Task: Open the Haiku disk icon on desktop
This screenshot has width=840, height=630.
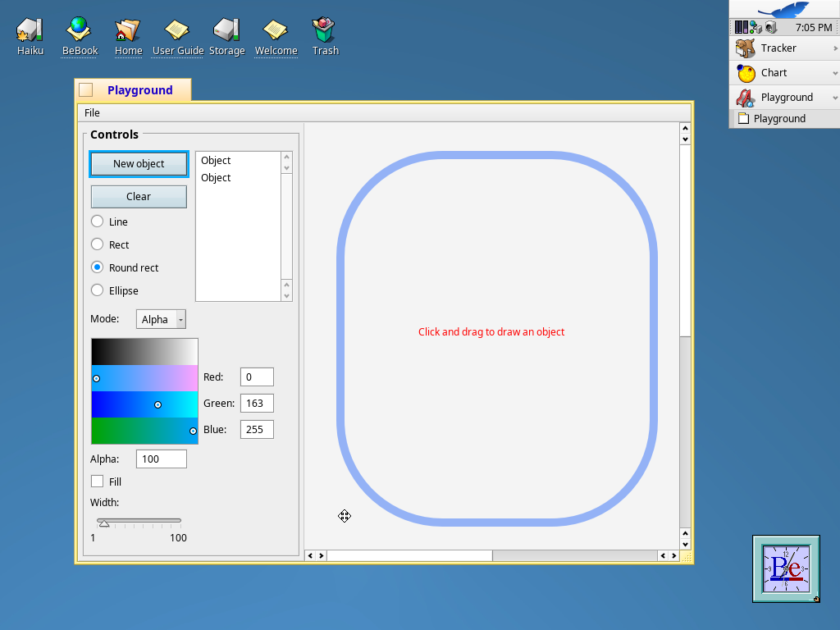Action: pos(30,30)
